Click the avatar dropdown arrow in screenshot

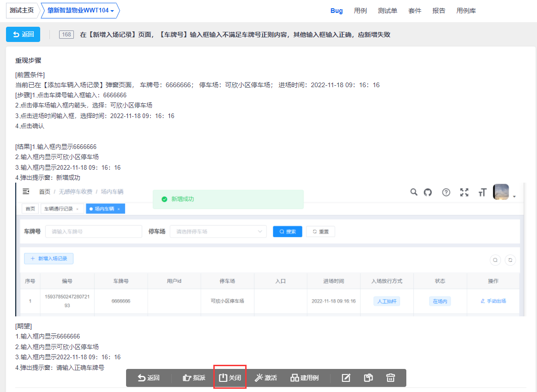click(514, 197)
